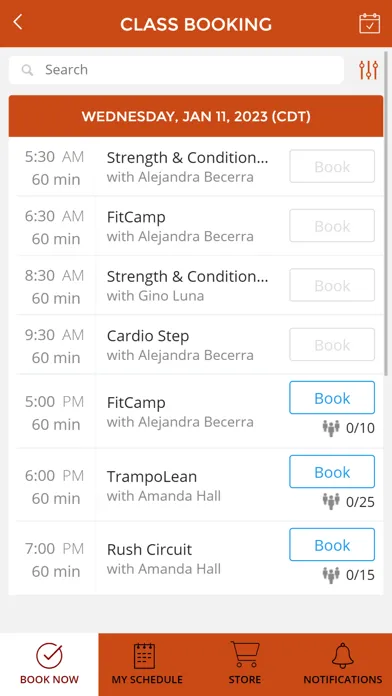Book the 6:00 PM TrampoLean class
Image resolution: width=392 pixels, height=696 pixels.
pos(332,471)
